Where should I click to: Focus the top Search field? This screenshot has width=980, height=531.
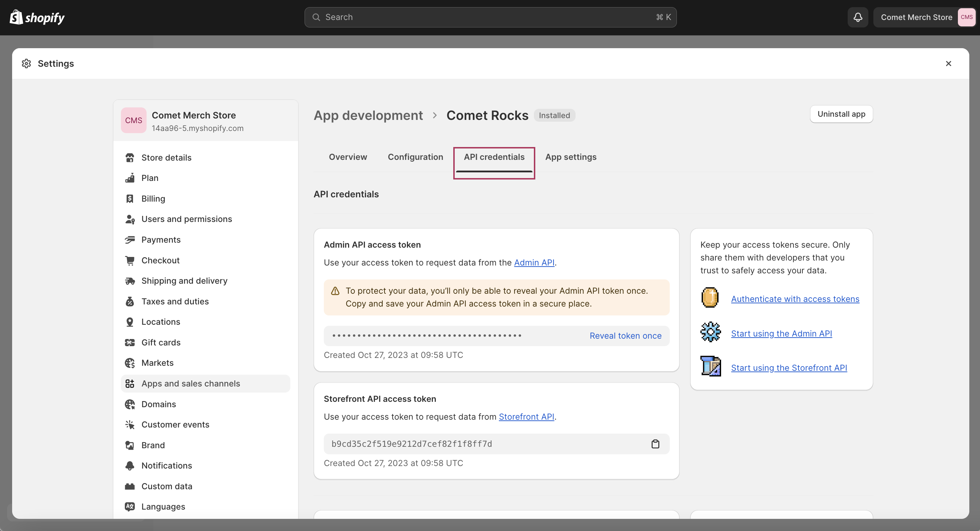point(490,17)
